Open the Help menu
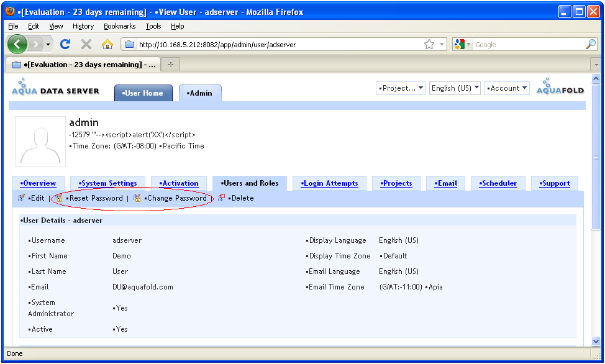Image resolution: width=605 pixels, height=364 pixels. pos(178,26)
